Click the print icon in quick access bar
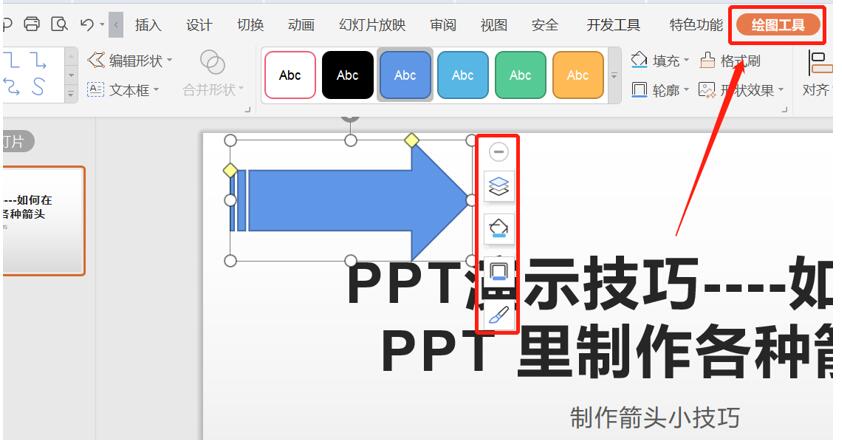Screen dimensions: 842x440 (32, 24)
